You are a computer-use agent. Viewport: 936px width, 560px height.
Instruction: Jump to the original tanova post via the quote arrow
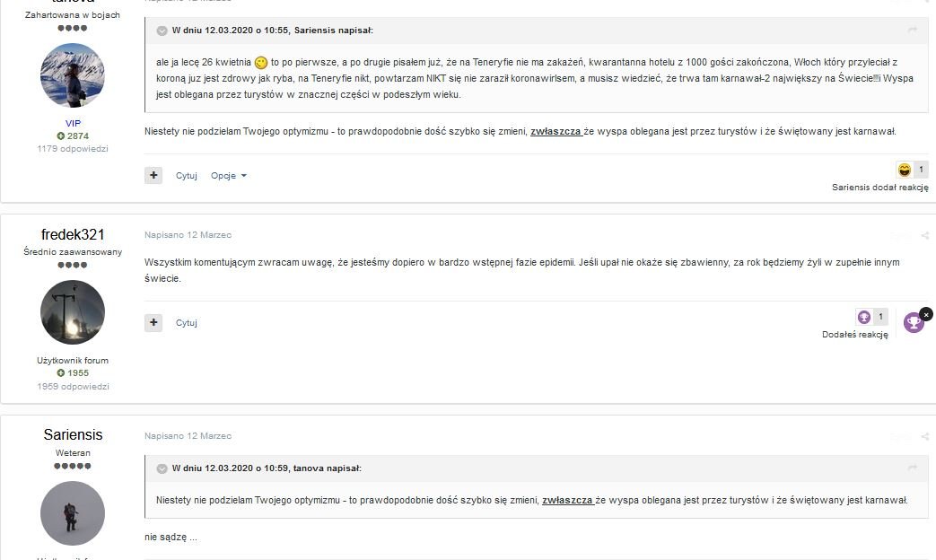click(912, 468)
